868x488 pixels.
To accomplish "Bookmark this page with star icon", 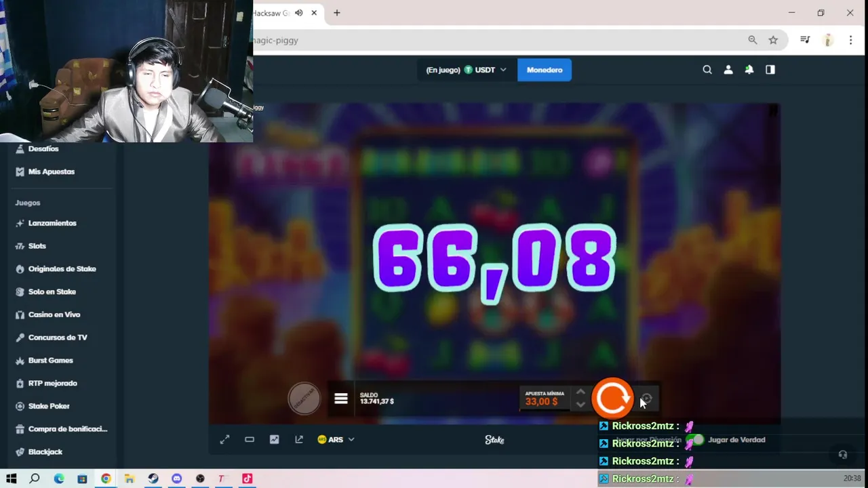I will 773,40.
